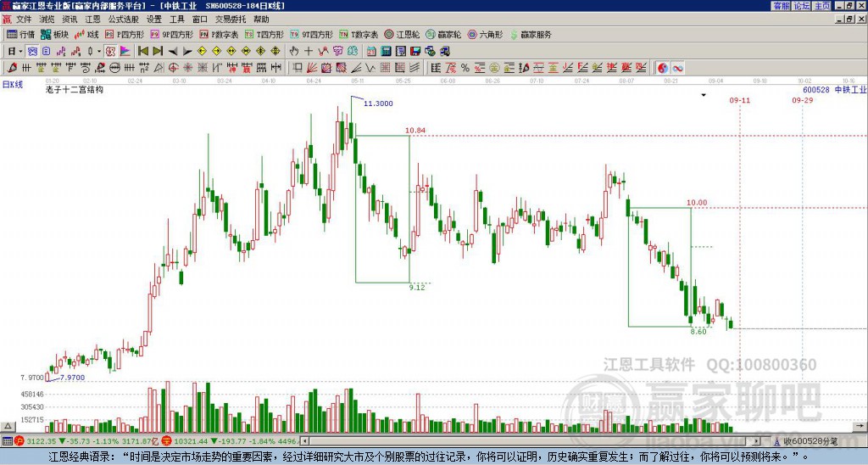Viewport: 868px width, 465px height.
Task: Switch to K线 chart view
Action: [86, 34]
